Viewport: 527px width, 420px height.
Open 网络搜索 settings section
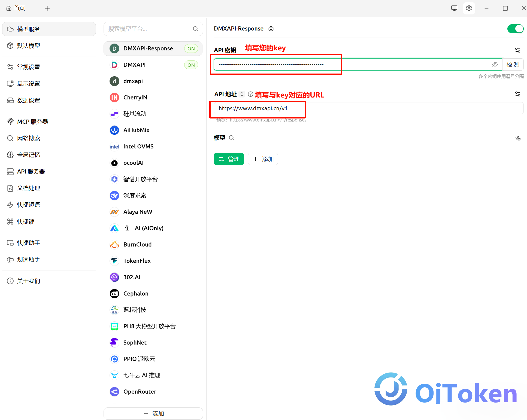[49, 138]
